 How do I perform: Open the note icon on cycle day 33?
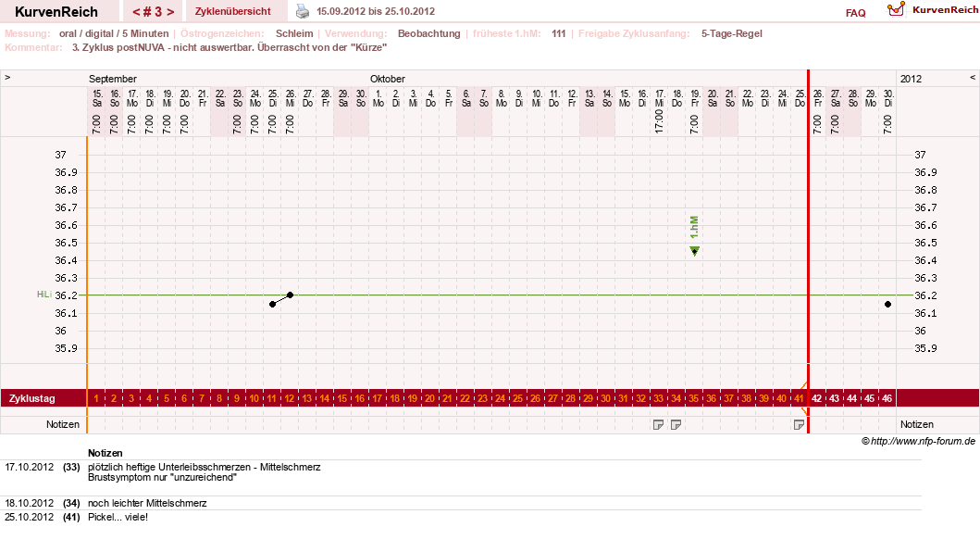click(658, 425)
